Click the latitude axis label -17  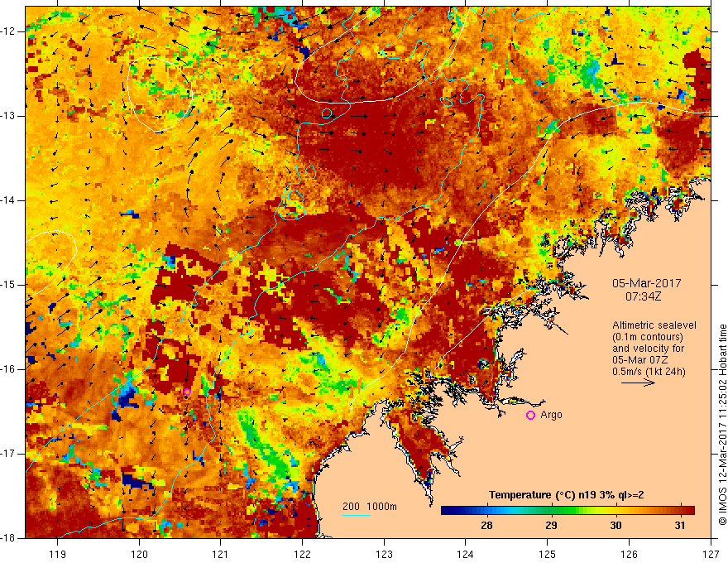tap(8, 454)
